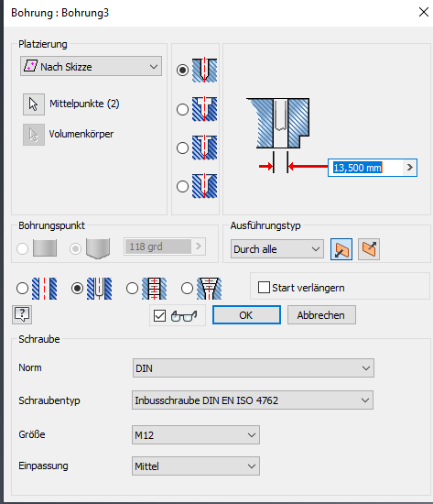Click the preview glasses icon
The image size is (433, 504).
point(184,316)
